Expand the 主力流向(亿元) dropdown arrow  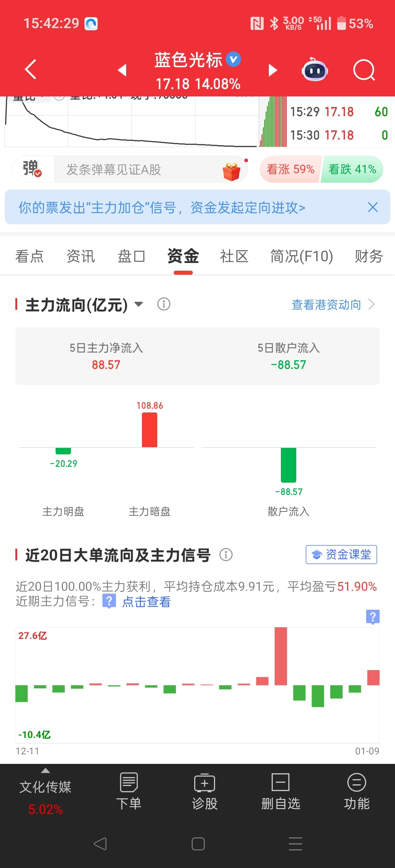pyautogui.click(x=139, y=304)
